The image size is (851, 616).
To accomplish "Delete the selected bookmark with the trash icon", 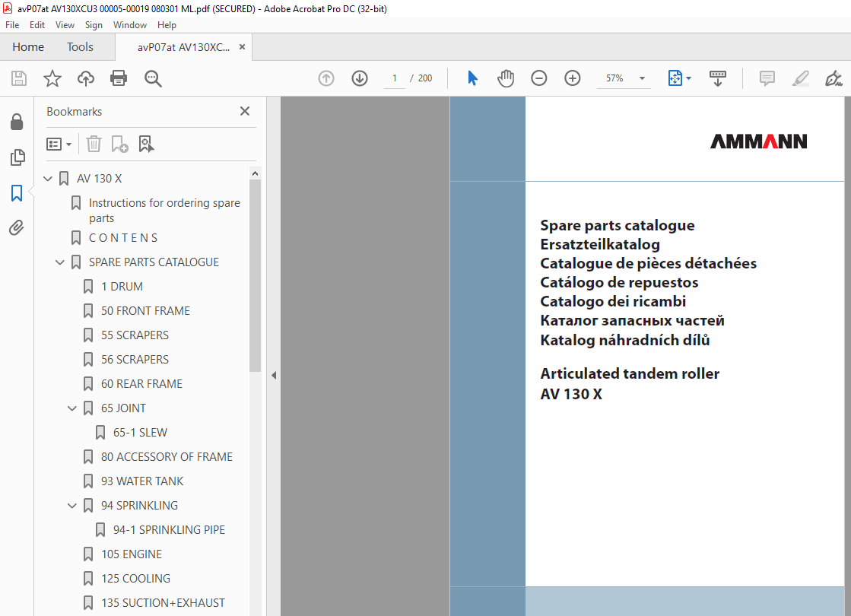I will pos(94,144).
